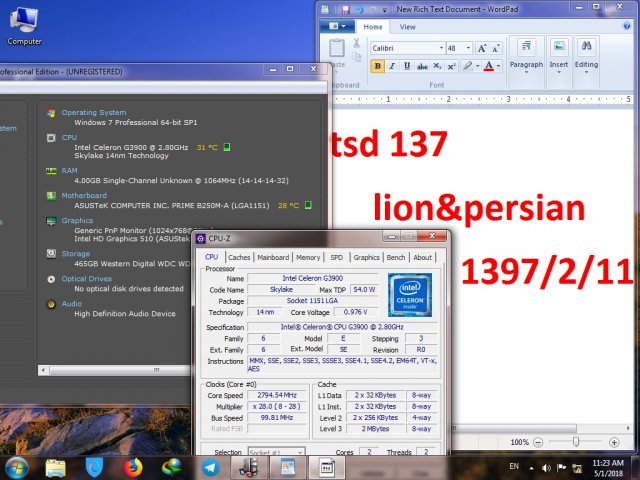Open the Mainboard tab in CPU-Z
The image size is (640, 480).
point(273,257)
